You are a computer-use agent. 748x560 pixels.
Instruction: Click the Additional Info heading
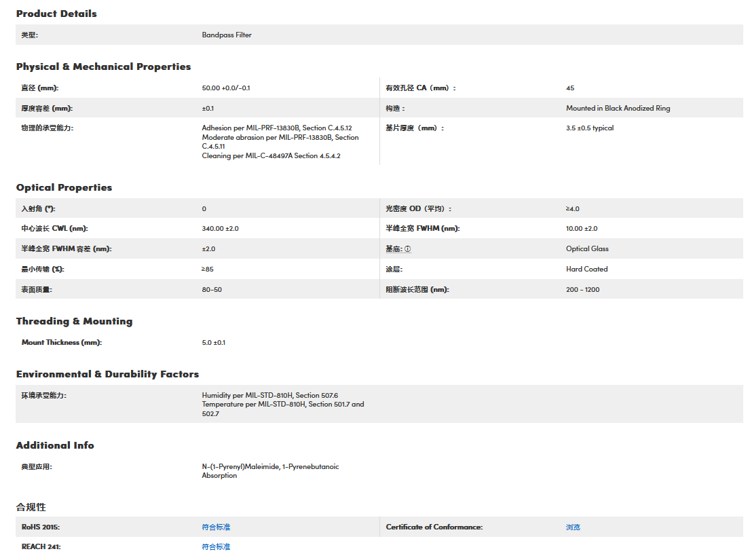point(55,445)
